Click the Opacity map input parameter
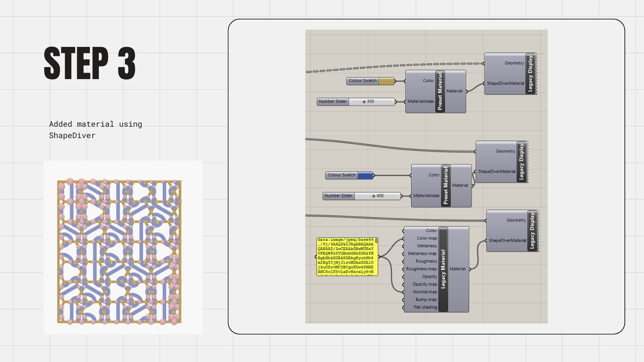Screen dimensions: 644x362 pos(425,284)
